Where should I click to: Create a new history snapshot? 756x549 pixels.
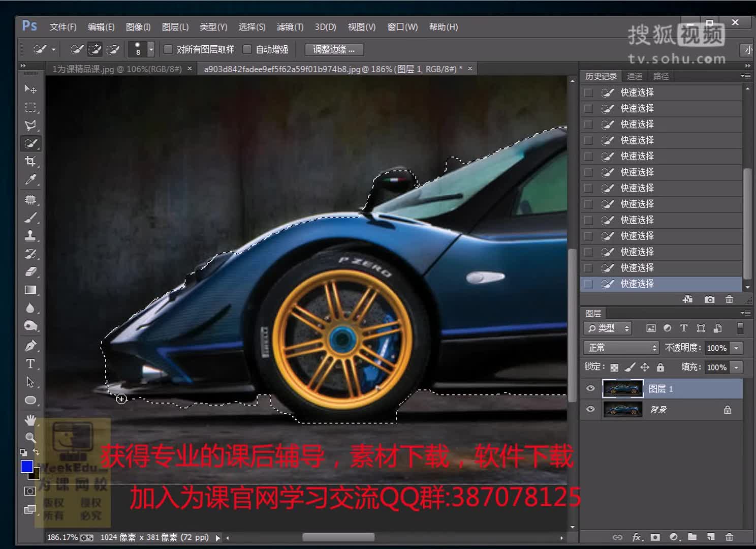click(710, 299)
